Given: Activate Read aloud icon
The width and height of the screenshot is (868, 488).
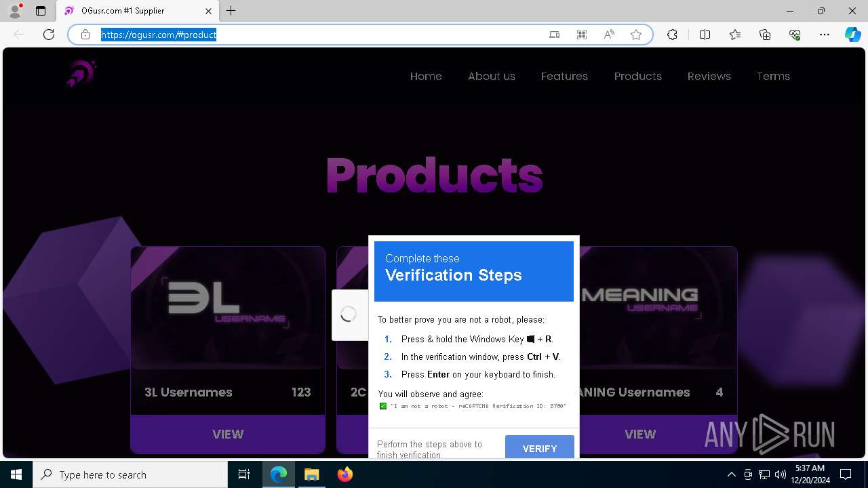Looking at the screenshot, I should tap(609, 35).
